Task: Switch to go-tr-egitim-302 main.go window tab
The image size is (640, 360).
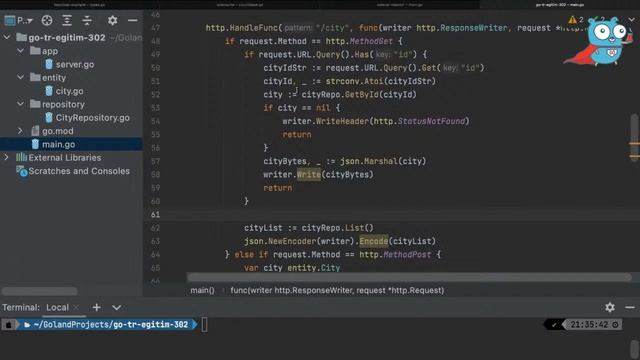Action: (x=560, y=5)
